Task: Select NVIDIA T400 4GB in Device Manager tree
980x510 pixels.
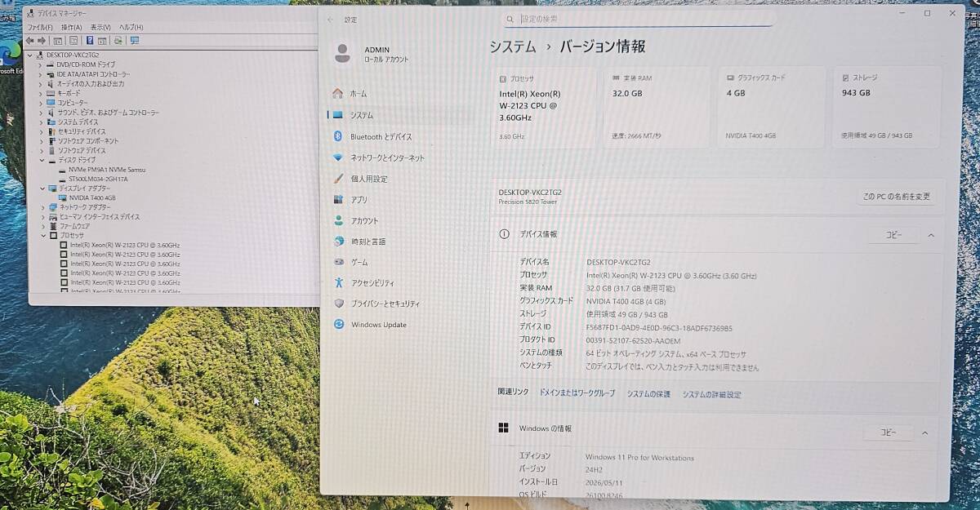Action: pos(92,197)
